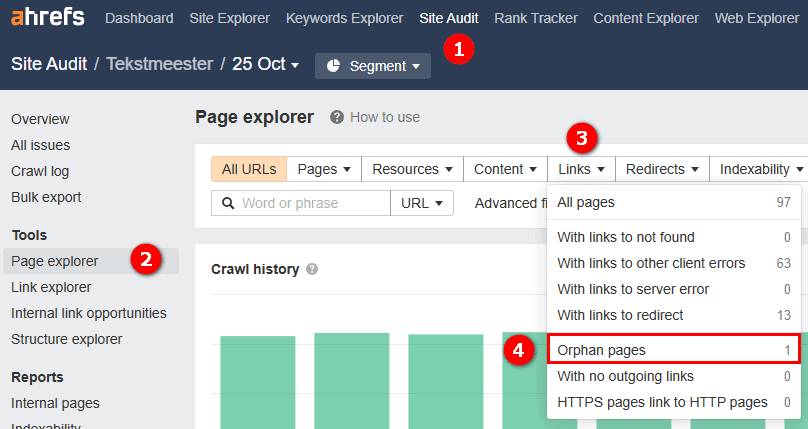Open Rank Tracker
This screenshot has height=429, width=808.
coord(536,19)
